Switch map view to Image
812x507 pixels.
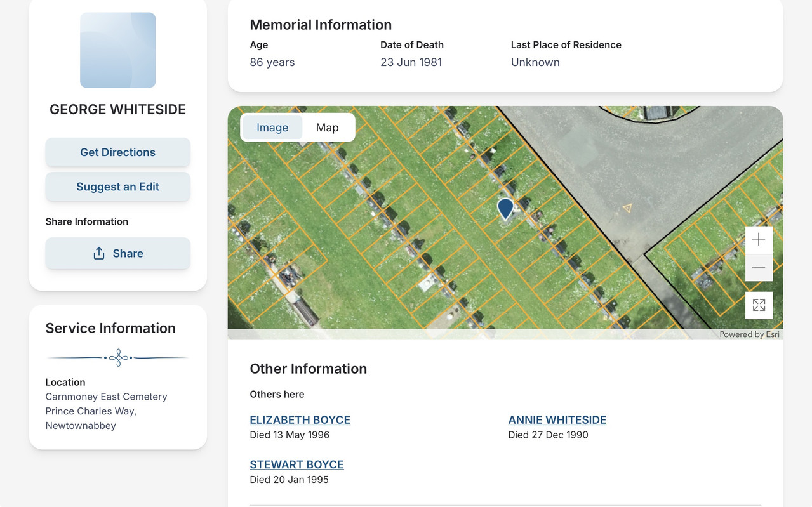coord(272,128)
